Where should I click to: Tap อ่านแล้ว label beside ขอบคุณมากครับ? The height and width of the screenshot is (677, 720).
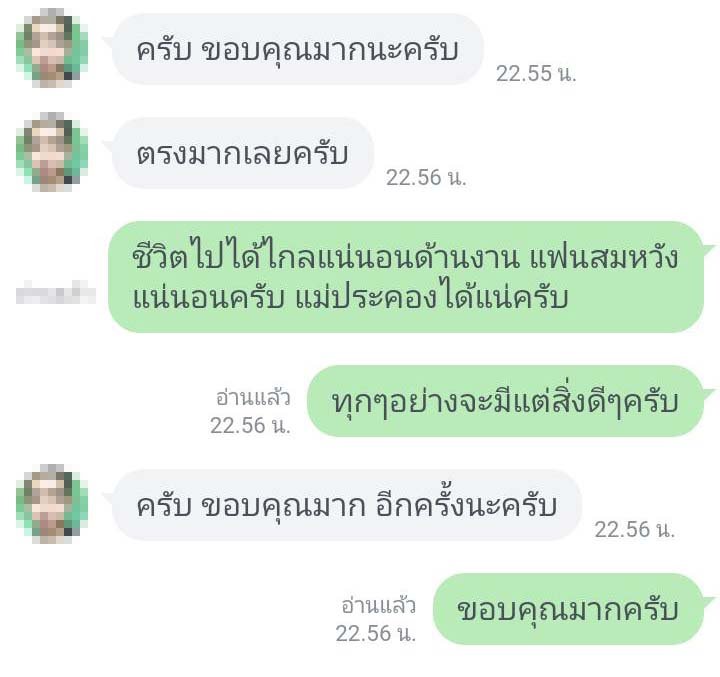[x=378, y=605]
